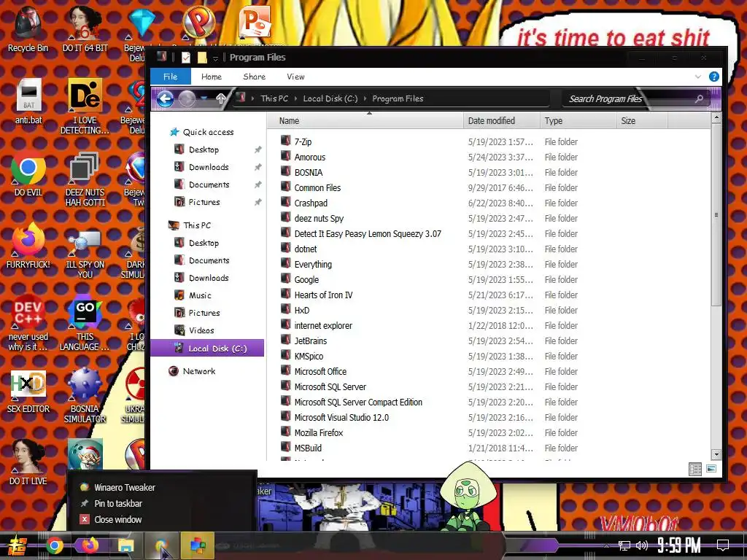
Task: Open the Recycle Bin desktop icon
Action: click(x=28, y=29)
